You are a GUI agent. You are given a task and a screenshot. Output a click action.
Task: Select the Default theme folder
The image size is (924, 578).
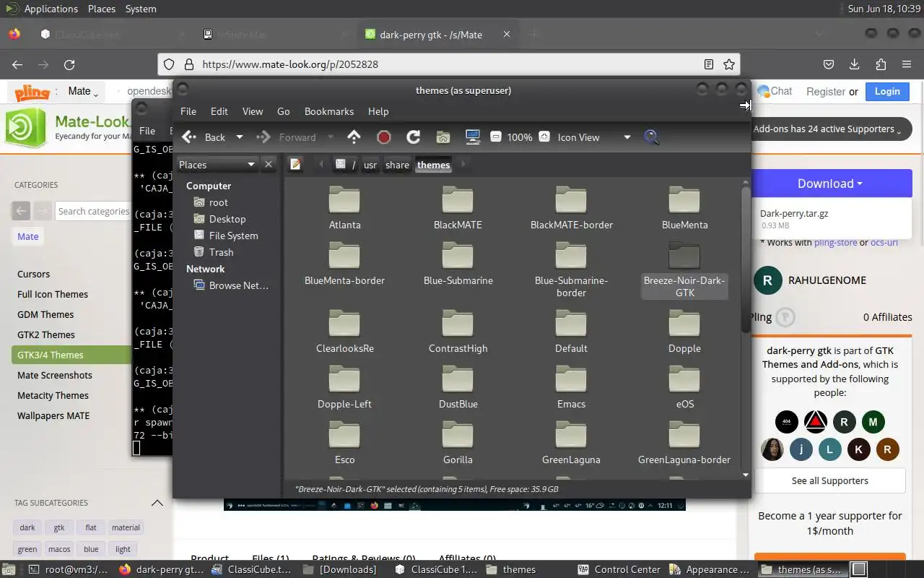pyautogui.click(x=571, y=331)
